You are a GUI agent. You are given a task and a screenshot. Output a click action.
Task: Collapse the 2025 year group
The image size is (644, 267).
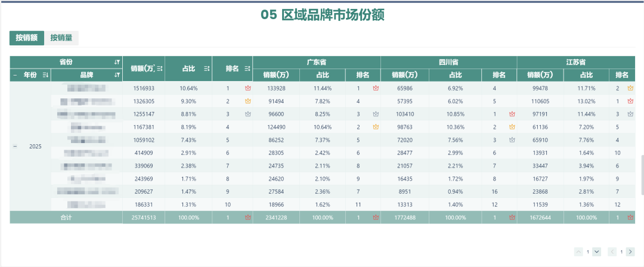(15, 147)
